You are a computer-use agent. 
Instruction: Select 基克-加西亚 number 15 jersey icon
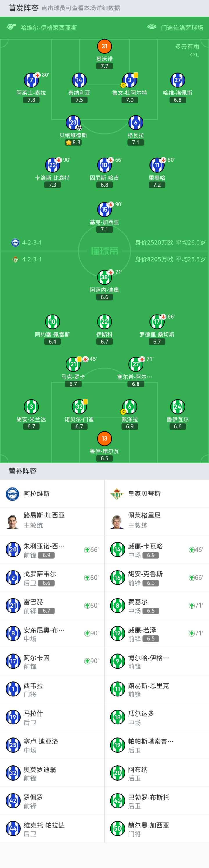tap(104, 210)
